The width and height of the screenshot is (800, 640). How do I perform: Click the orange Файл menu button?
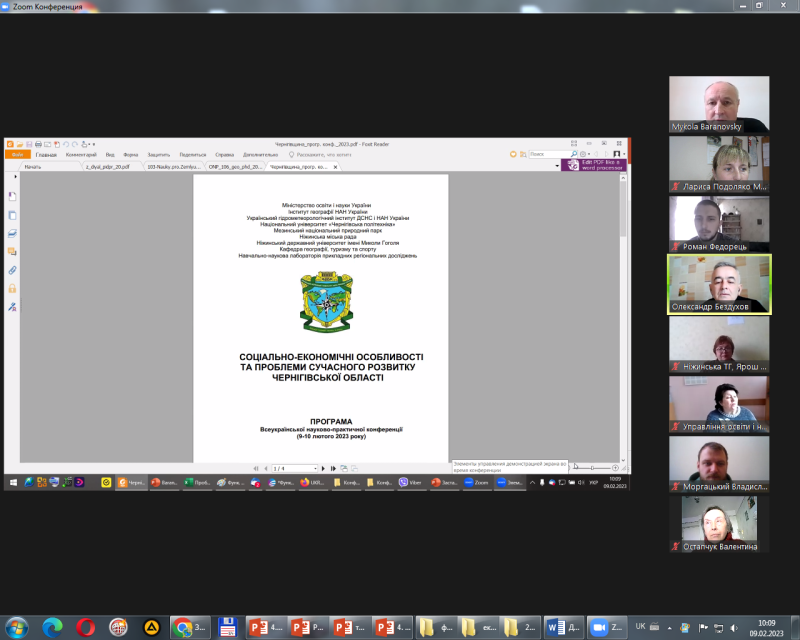pos(17,155)
